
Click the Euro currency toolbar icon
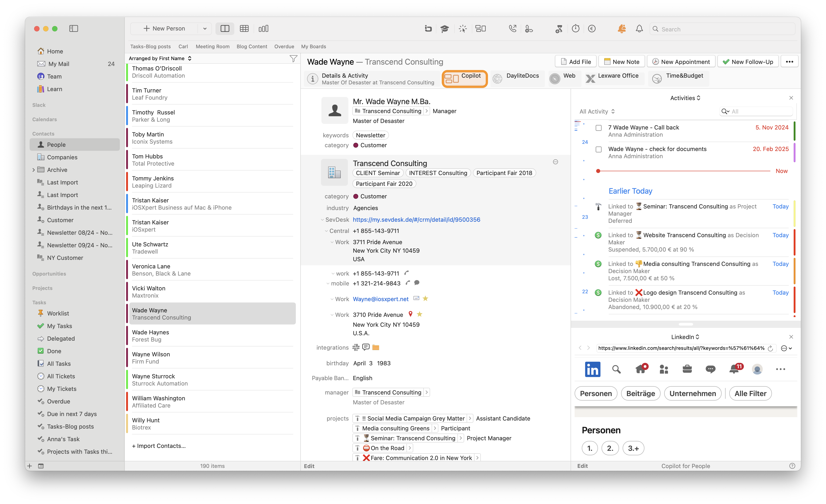click(x=592, y=29)
